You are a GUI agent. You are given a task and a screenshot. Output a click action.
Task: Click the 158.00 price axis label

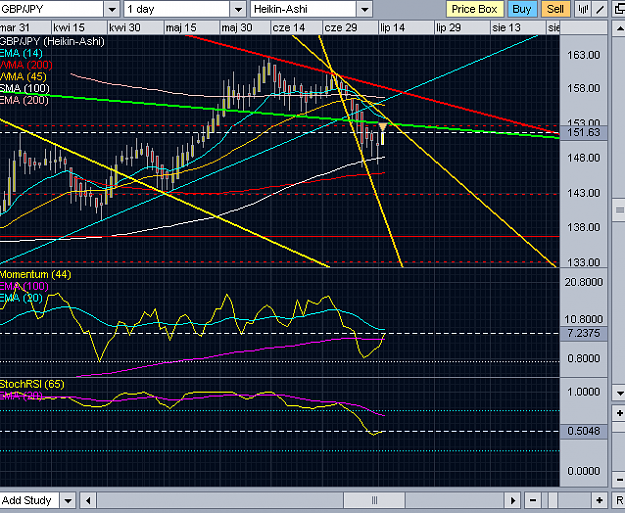tap(584, 88)
